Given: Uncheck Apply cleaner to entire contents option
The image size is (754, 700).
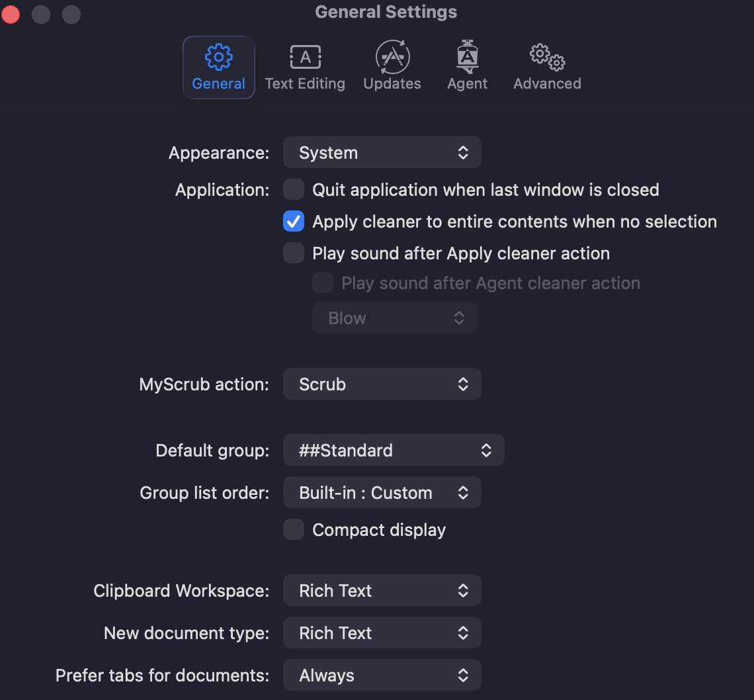Looking at the screenshot, I should click(x=293, y=221).
